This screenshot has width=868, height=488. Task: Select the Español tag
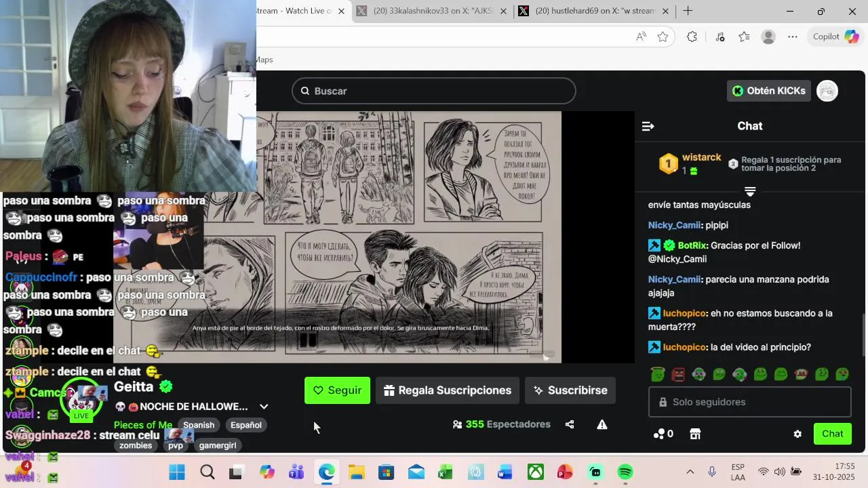245,425
